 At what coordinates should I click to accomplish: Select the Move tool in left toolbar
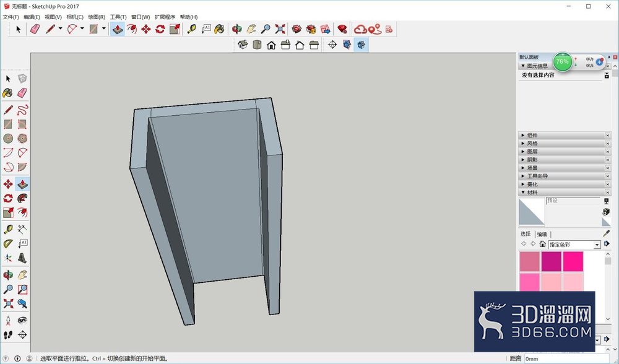[8, 184]
